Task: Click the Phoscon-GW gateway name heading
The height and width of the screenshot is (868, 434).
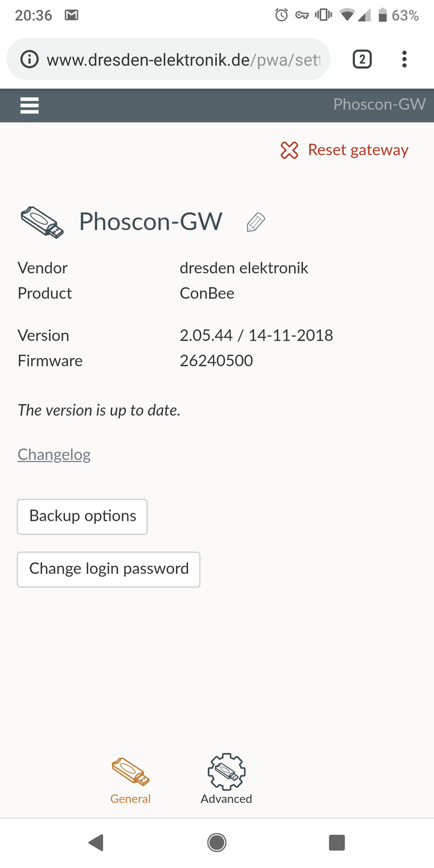Action: click(x=151, y=222)
